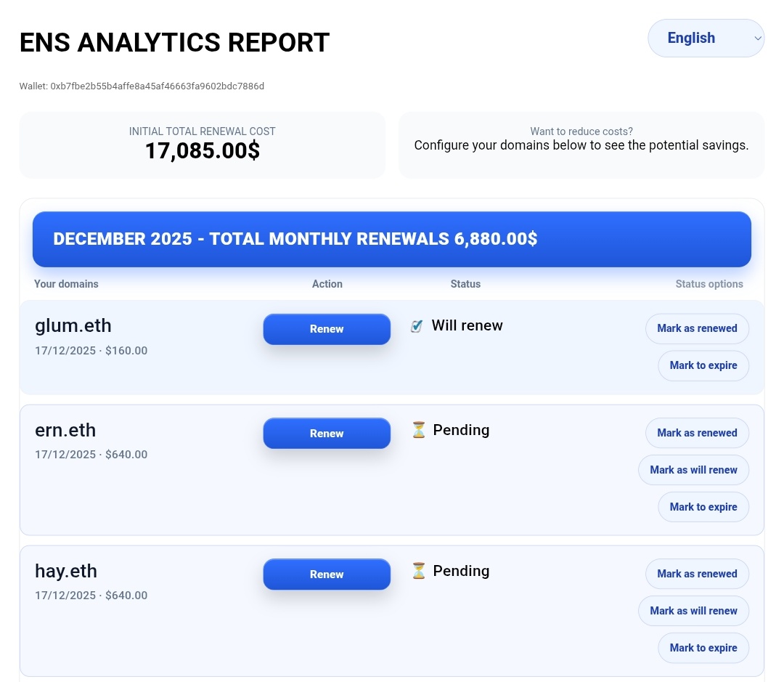Click the ENS ANALYTICS REPORT heading

[174, 43]
